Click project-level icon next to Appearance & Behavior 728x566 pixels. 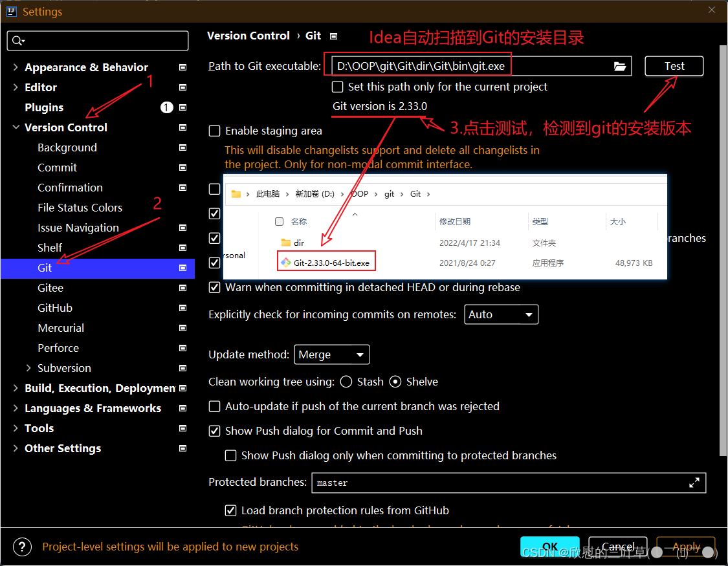183,67
